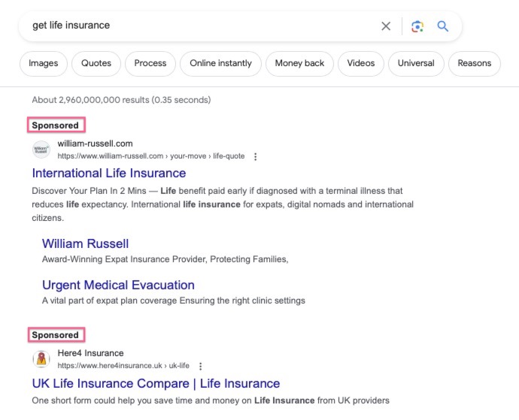The height and width of the screenshot is (420, 519).
Task: Open the International Life Insurance ad link
Action: click(109, 174)
